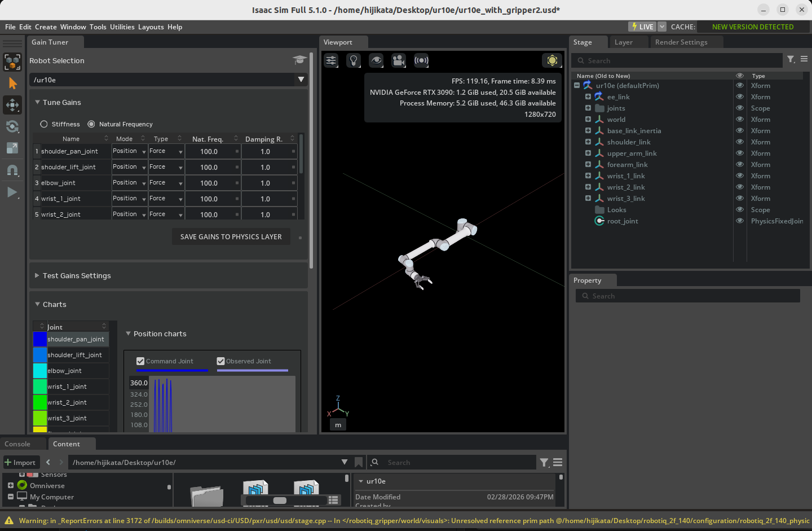The height and width of the screenshot is (531, 812).
Task: Expand the upper_arm_link tree node
Action: point(588,153)
